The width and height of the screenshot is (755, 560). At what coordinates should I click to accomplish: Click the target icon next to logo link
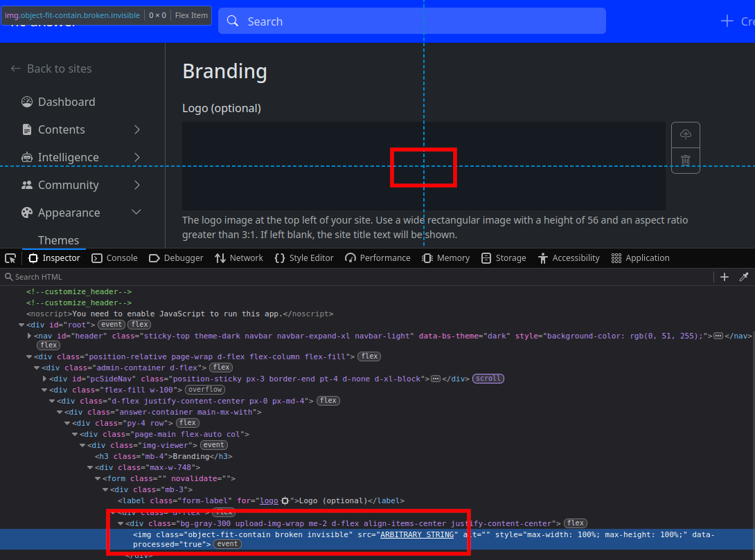(x=285, y=501)
